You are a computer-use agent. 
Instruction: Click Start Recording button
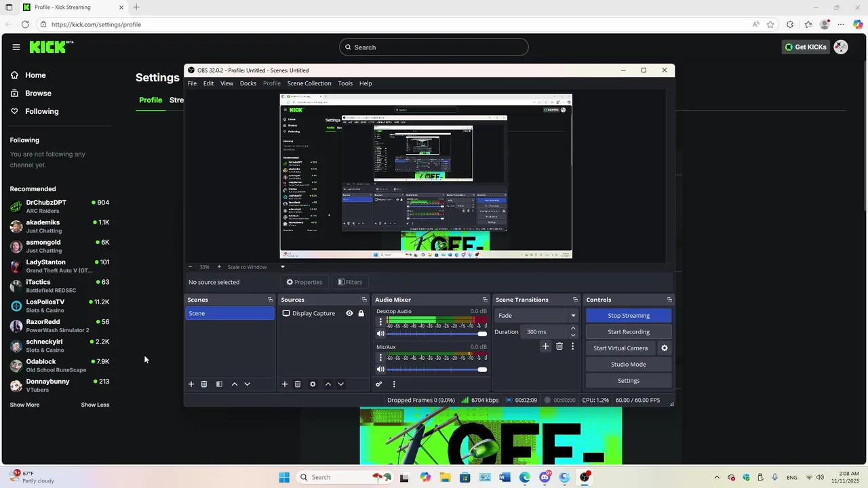tap(629, 332)
